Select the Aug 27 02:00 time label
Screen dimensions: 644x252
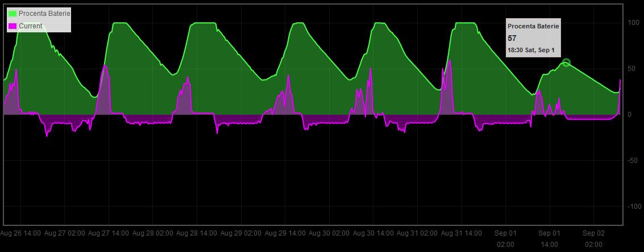pyautogui.click(x=64, y=233)
